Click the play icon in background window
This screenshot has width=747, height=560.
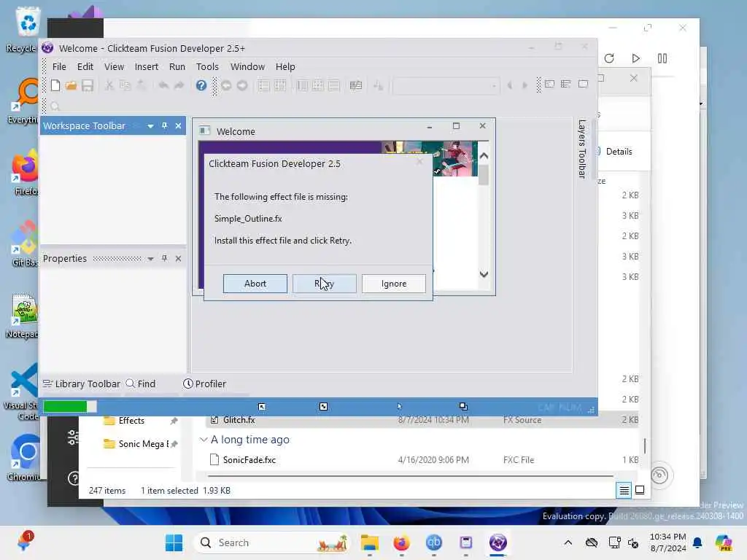(x=635, y=58)
